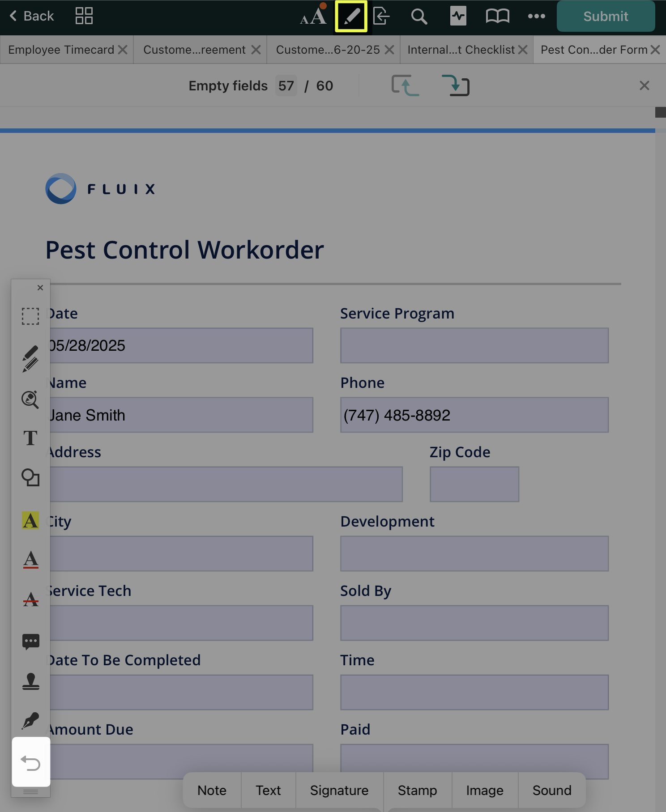Pick the pen and highlighter drawing tool
The image size is (666, 812).
[30, 358]
